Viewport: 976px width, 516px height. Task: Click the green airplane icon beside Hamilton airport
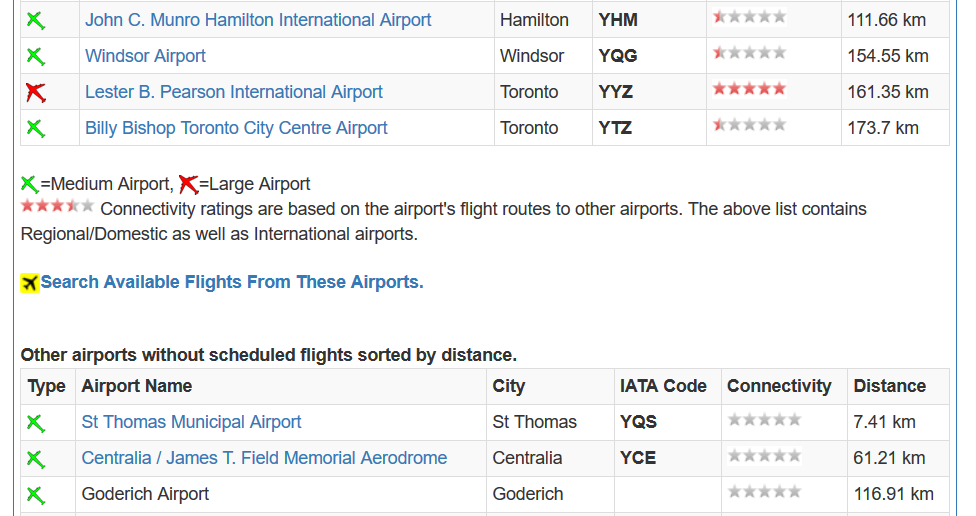coord(35,21)
